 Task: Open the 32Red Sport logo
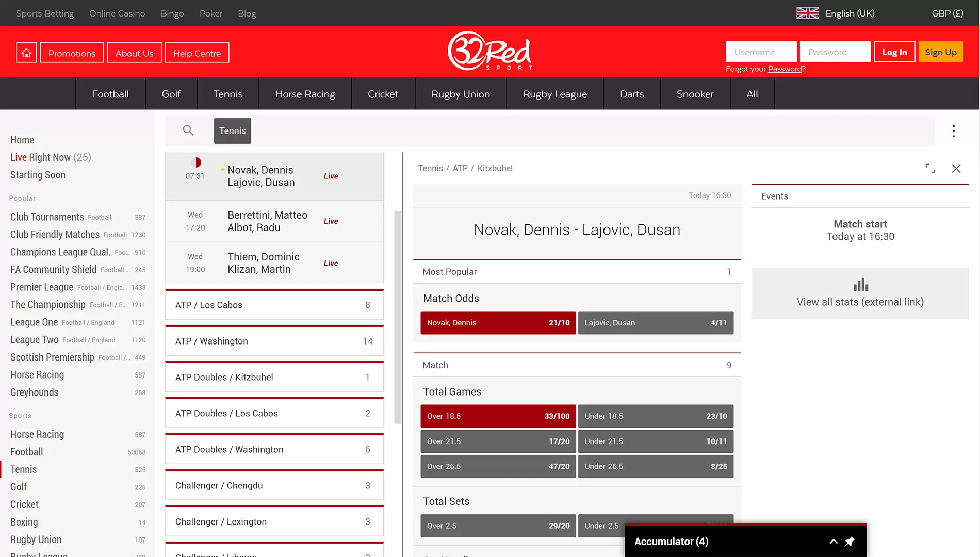click(489, 51)
